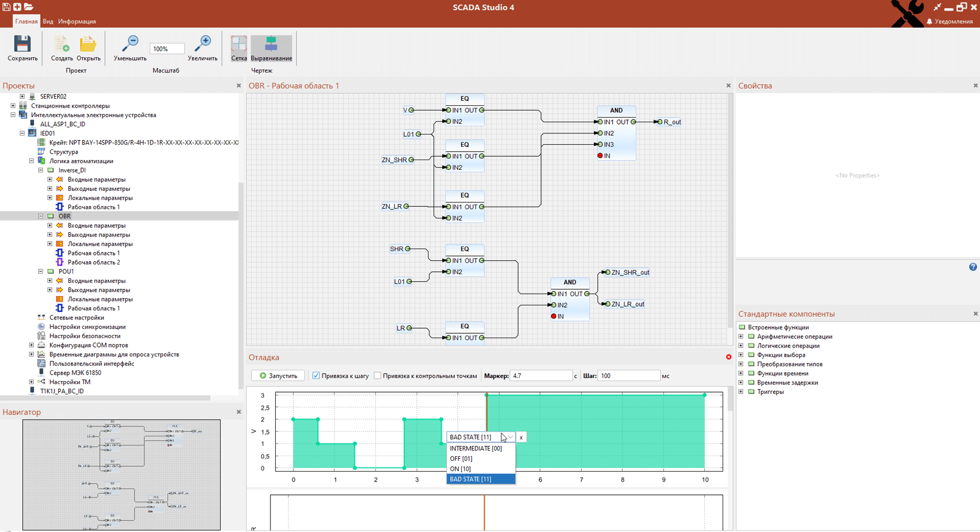Enable Привязка к контрольным точкам checkbox
This screenshot has height=532, width=980.
[377, 376]
